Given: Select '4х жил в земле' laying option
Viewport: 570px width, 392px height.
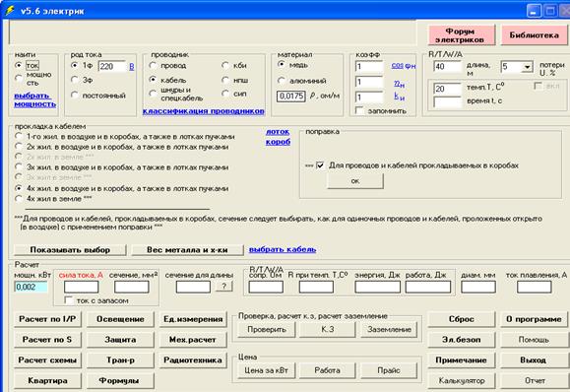Looking at the screenshot, I should pos(19,199).
